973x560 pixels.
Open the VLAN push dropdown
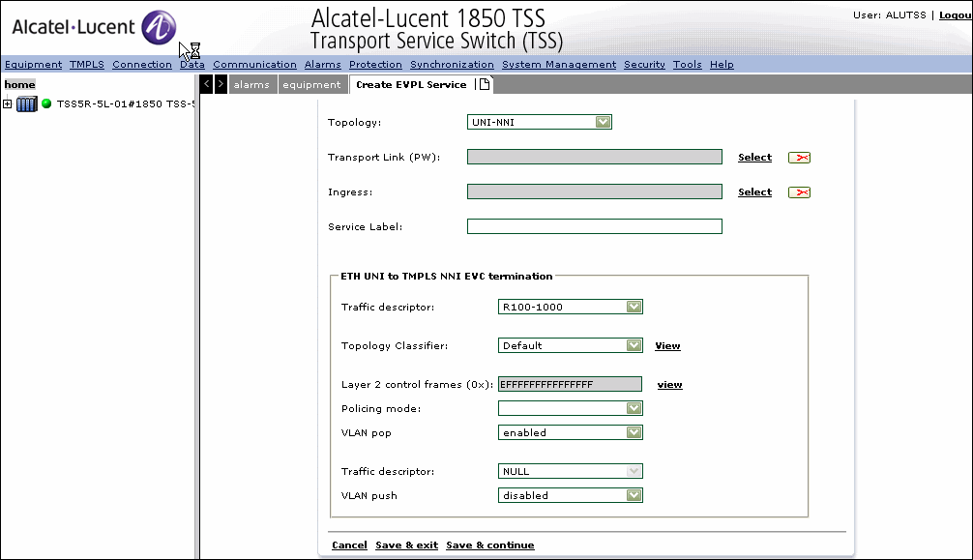(571, 495)
